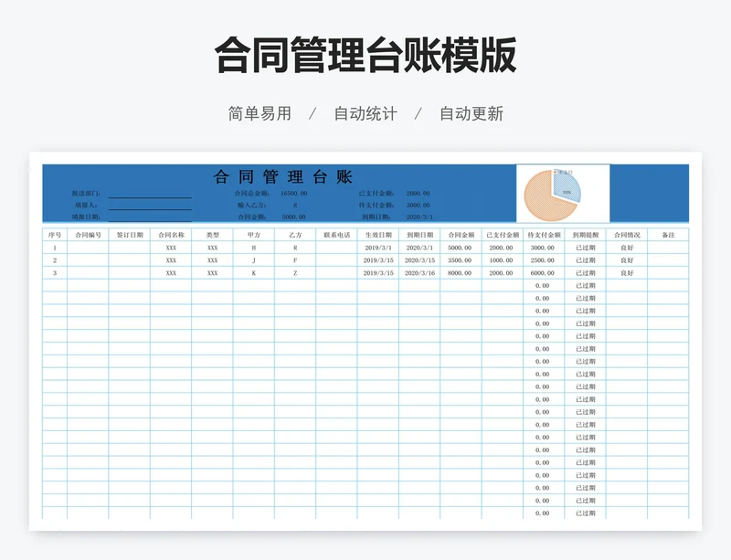This screenshot has width=731, height=560.
Task: Click the 简单易用 tagline text
Action: [x=260, y=114]
